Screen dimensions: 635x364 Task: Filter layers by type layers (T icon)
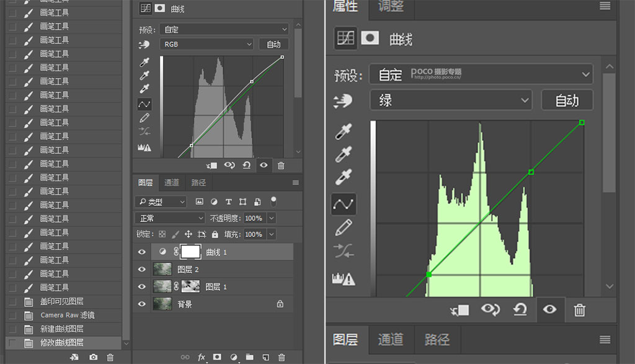coord(228,202)
